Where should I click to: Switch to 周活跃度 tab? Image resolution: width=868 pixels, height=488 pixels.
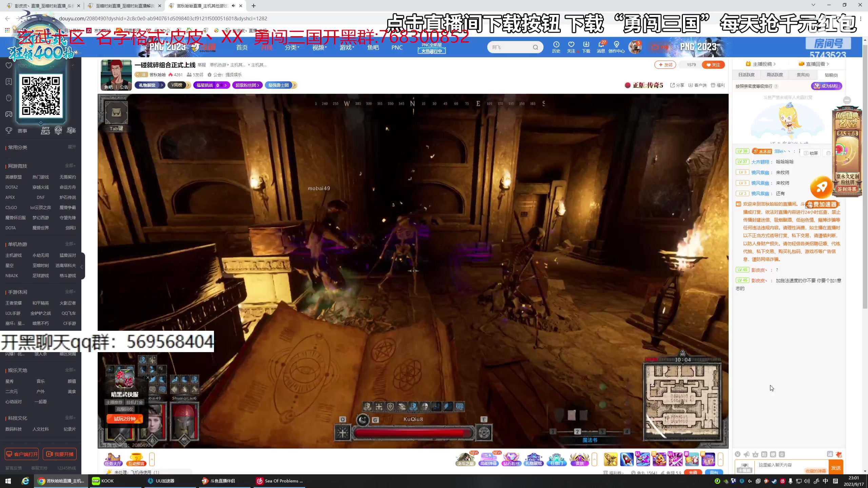tap(775, 75)
